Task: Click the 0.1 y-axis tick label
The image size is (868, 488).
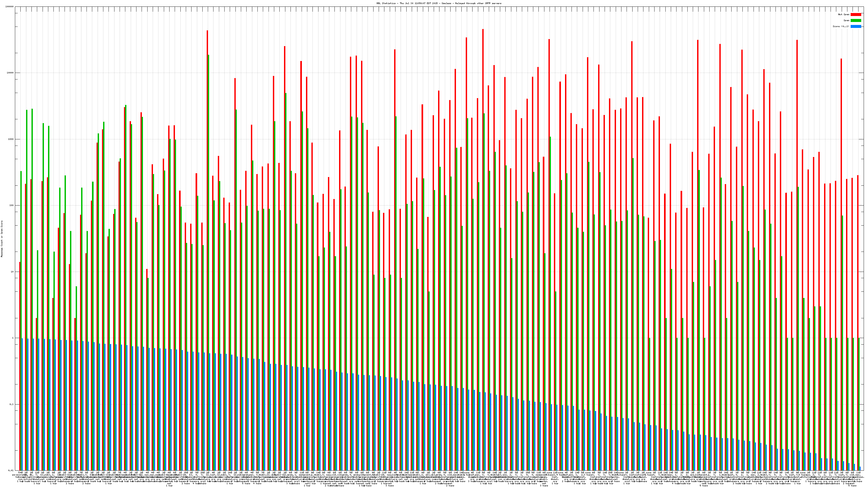Action: coord(12,404)
